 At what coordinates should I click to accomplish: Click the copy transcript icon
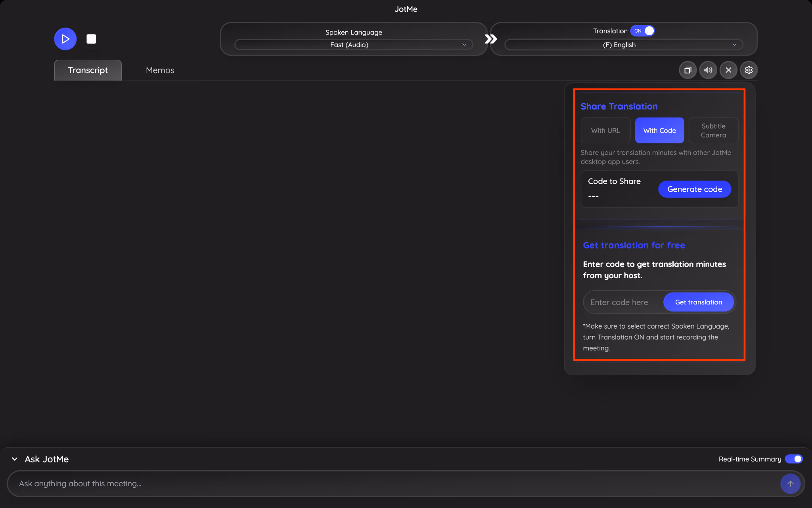click(688, 70)
